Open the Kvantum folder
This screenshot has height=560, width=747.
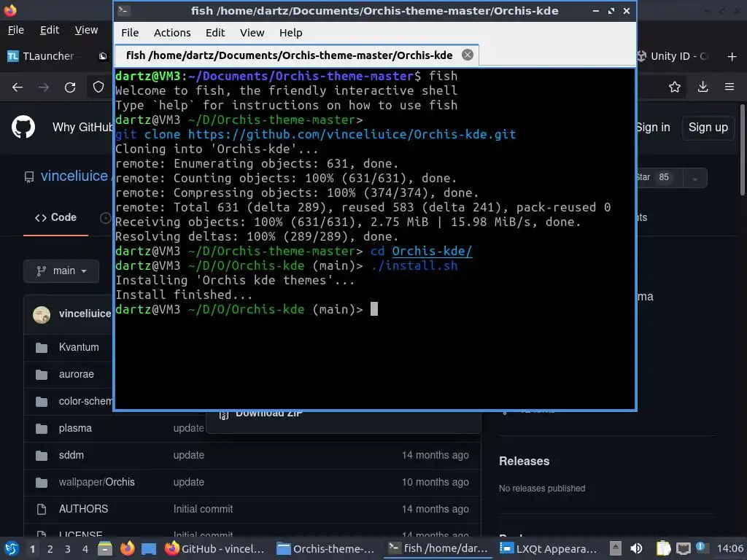pos(79,347)
